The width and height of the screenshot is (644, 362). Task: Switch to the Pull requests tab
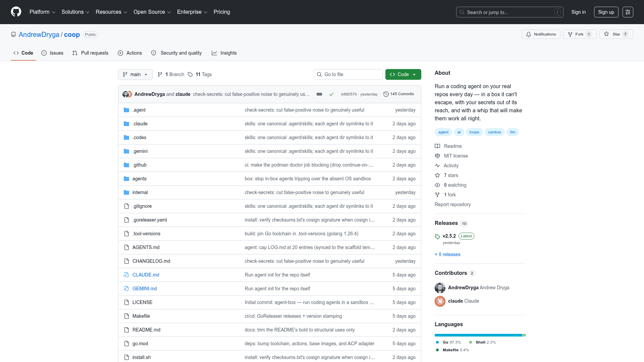90,53
